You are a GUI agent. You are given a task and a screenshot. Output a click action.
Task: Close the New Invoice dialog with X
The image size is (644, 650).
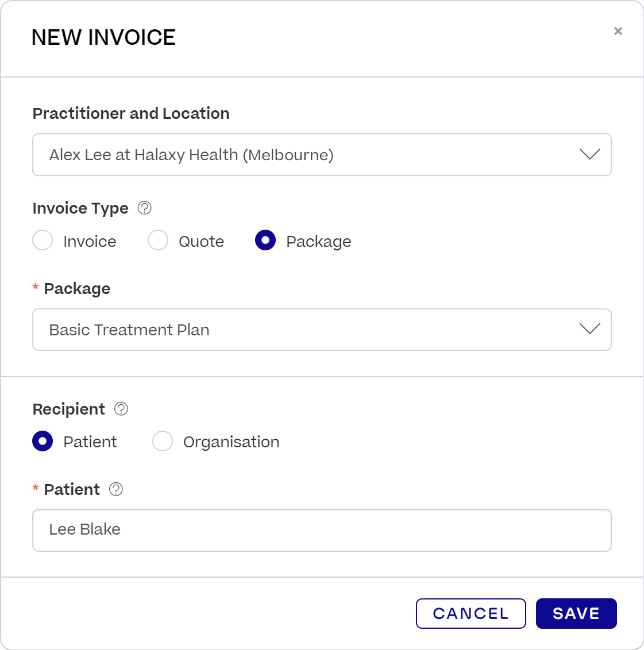618,31
